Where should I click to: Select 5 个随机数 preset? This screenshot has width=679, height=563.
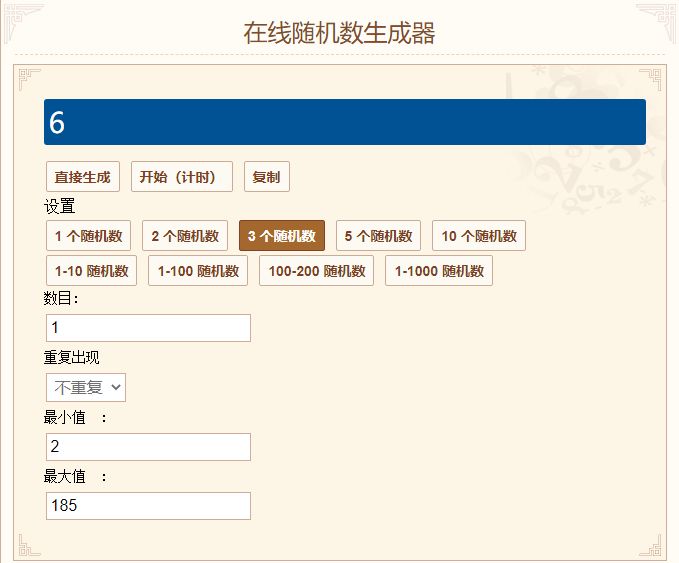click(378, 236)
